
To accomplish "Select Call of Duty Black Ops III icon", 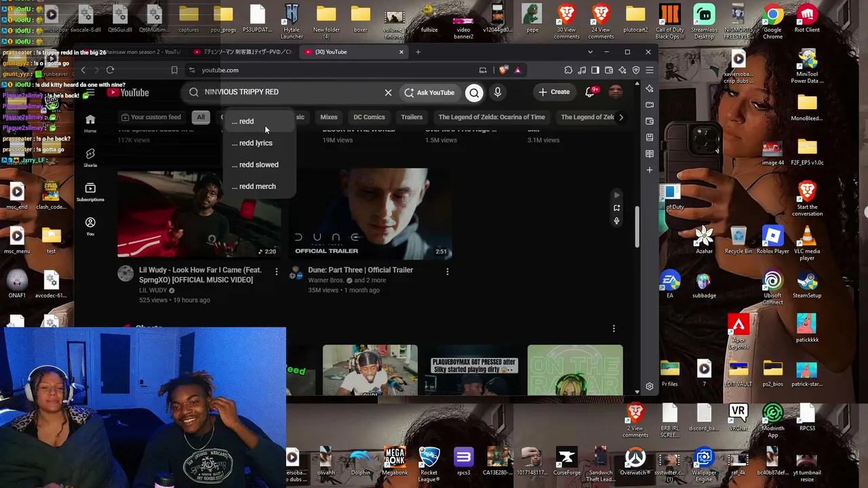I will point(670,22).
